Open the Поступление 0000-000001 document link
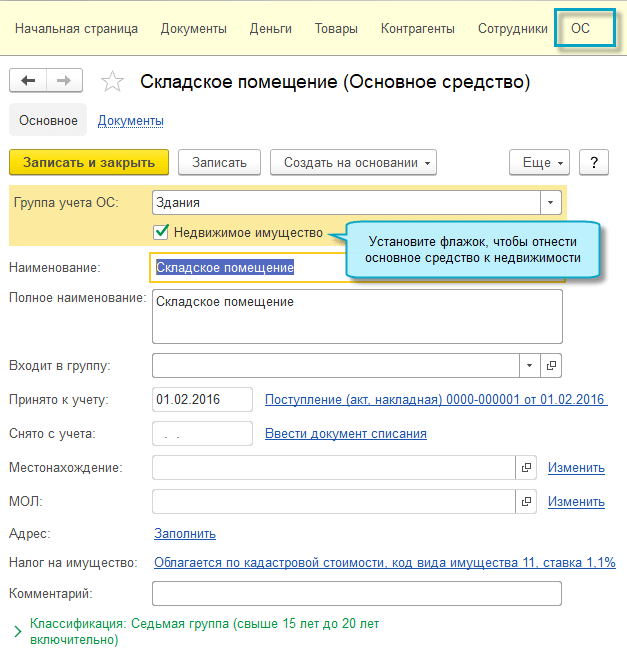 [436, 400]
